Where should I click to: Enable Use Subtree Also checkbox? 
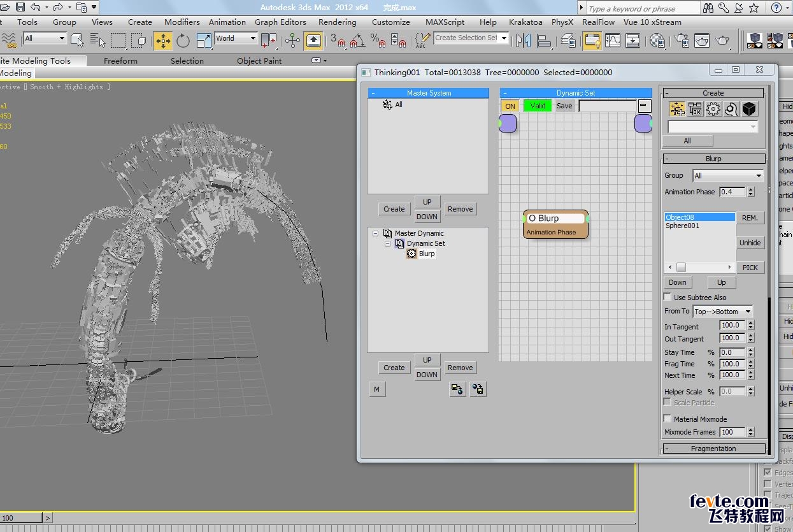tap(668, 298)
